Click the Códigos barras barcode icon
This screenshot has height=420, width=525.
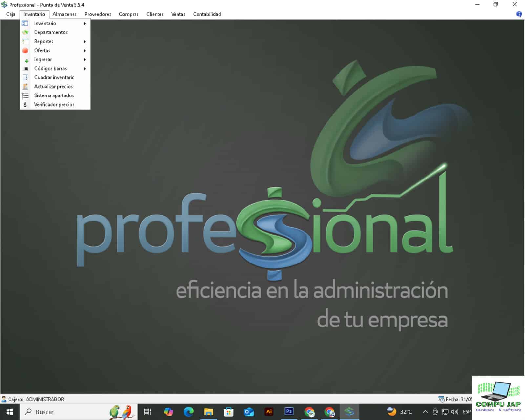pyautogui.click(x=25, y=69)
